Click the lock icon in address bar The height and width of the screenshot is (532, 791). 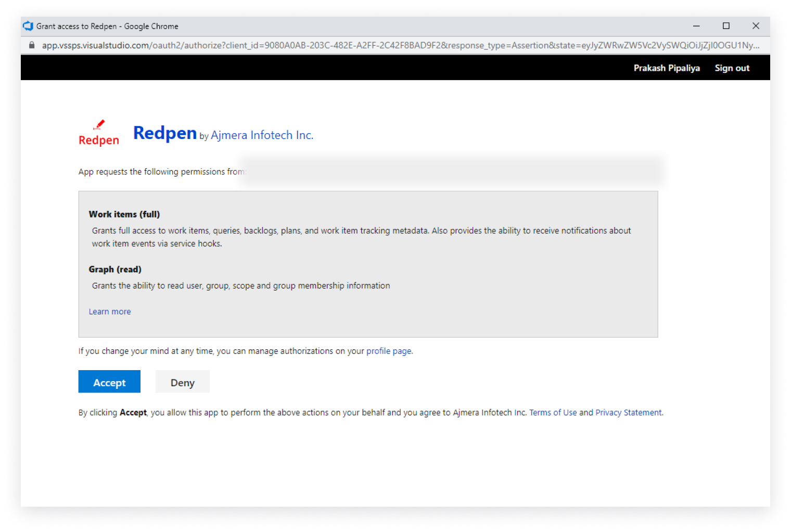point(32,45)
